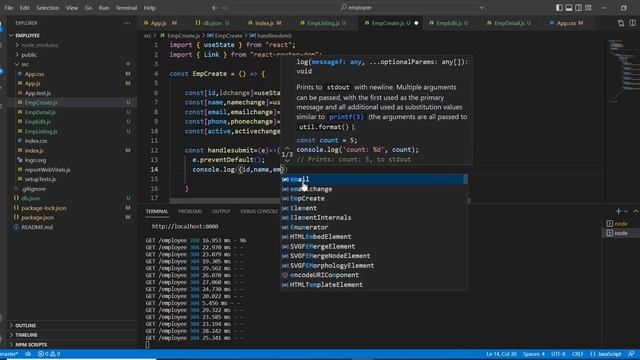Expand the NPM SCRIPTS section
Image resolution: width=640 pixels, height=360 pixels.
tap(31, 344)
